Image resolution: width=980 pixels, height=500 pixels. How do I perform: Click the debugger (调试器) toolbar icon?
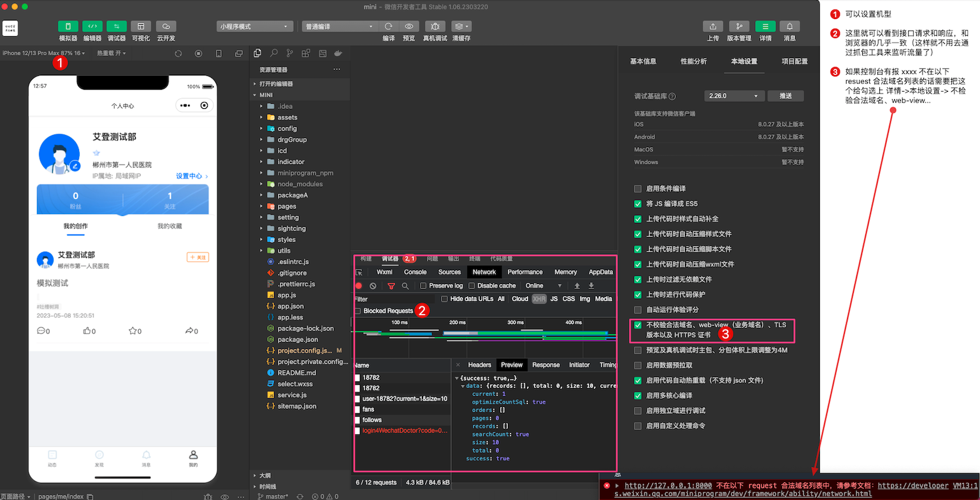coord(117,27)
